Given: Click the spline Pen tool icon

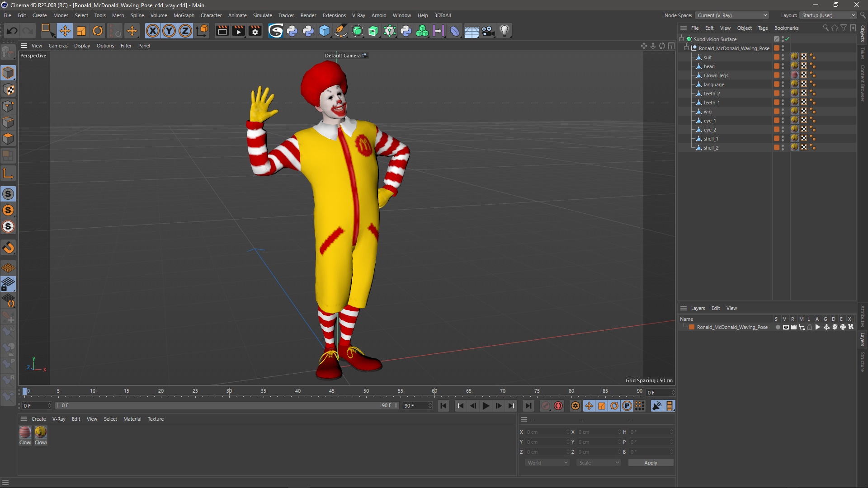Looking at the screenshot, I should coord(341,31).
